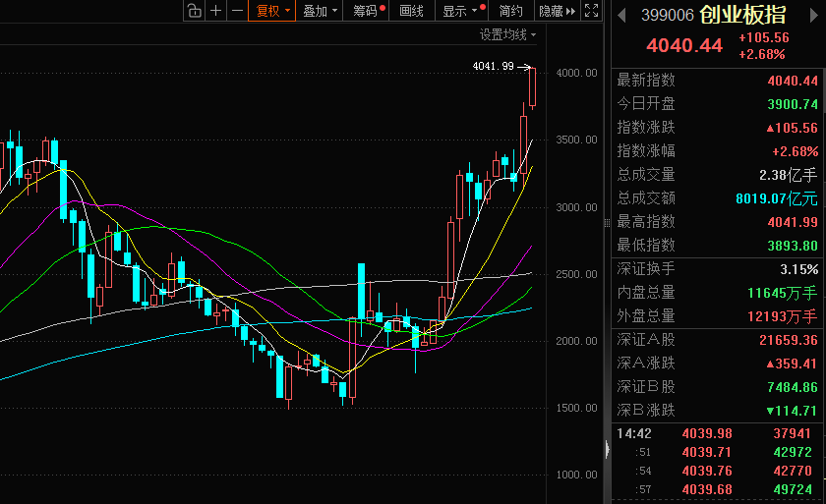This screenshot has height=504, width=826.
Task: Select the 总成交量 value 2.38亿手
Action: [x=788, y=175]
